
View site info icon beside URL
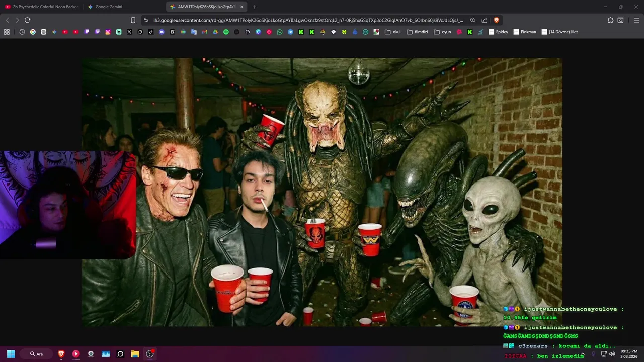click(146, 20)
